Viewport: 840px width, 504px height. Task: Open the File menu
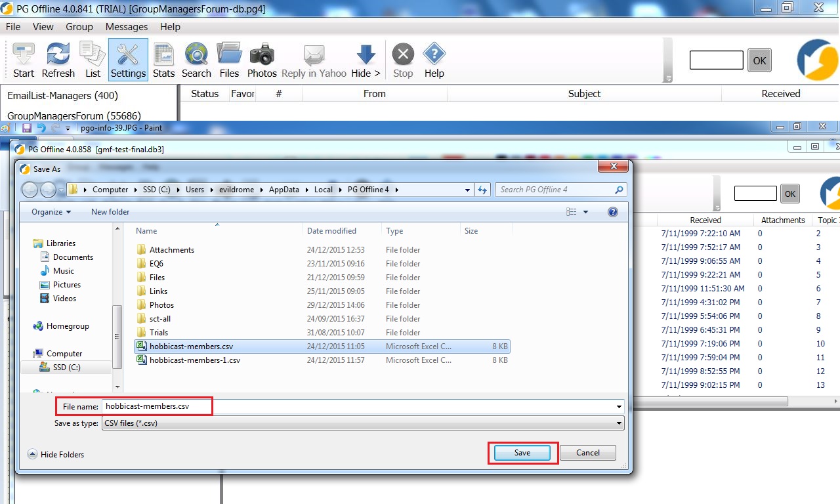13,27
